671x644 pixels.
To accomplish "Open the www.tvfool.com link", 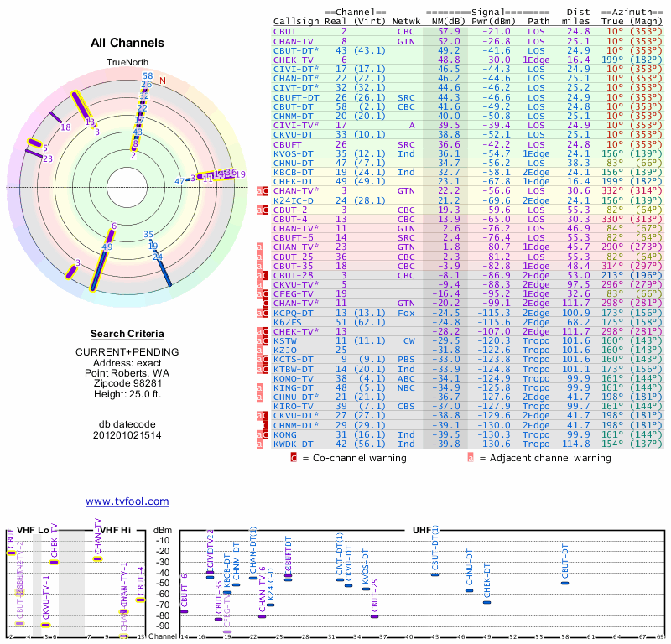I will click(x=127, y=501).
